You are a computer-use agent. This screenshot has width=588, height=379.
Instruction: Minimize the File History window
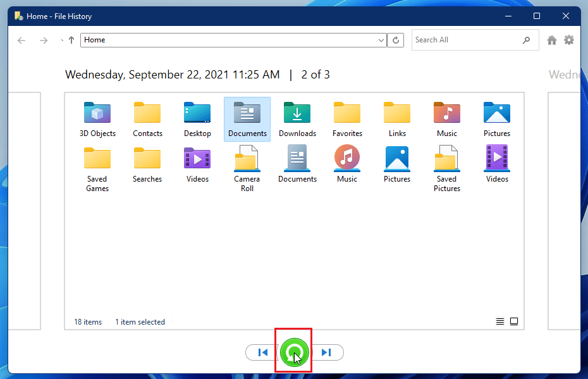(508, 16)
